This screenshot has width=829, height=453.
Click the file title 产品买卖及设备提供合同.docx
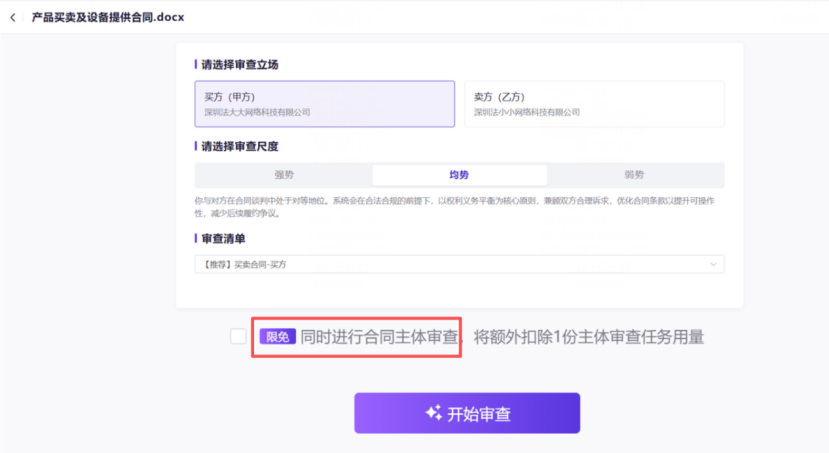[108, 17]
